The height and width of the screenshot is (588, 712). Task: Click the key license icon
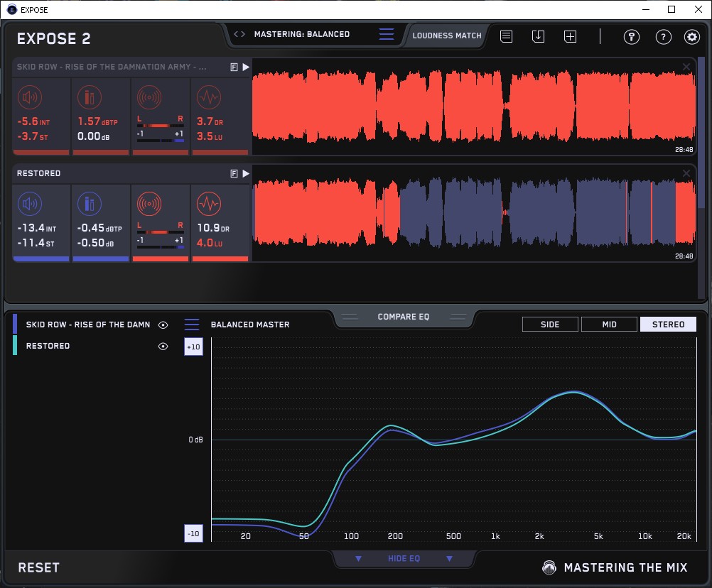click(x=632, y=37)
